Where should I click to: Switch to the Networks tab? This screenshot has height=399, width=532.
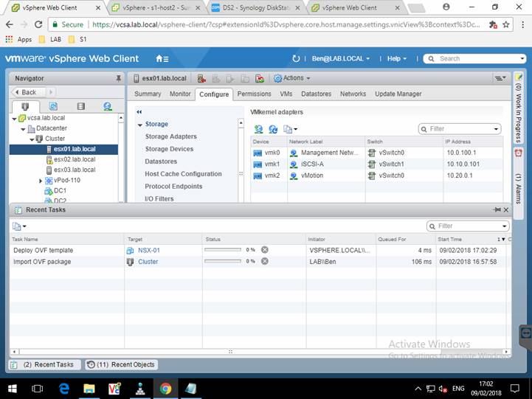pos(353,94)
